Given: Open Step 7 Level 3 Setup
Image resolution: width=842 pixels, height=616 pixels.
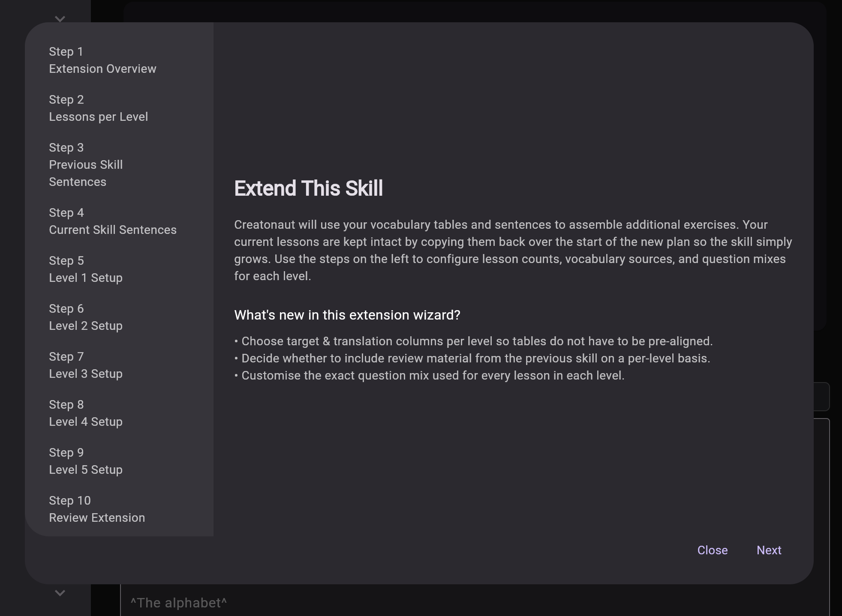Looking at the screenshot, I should click(x=86, y=365).
